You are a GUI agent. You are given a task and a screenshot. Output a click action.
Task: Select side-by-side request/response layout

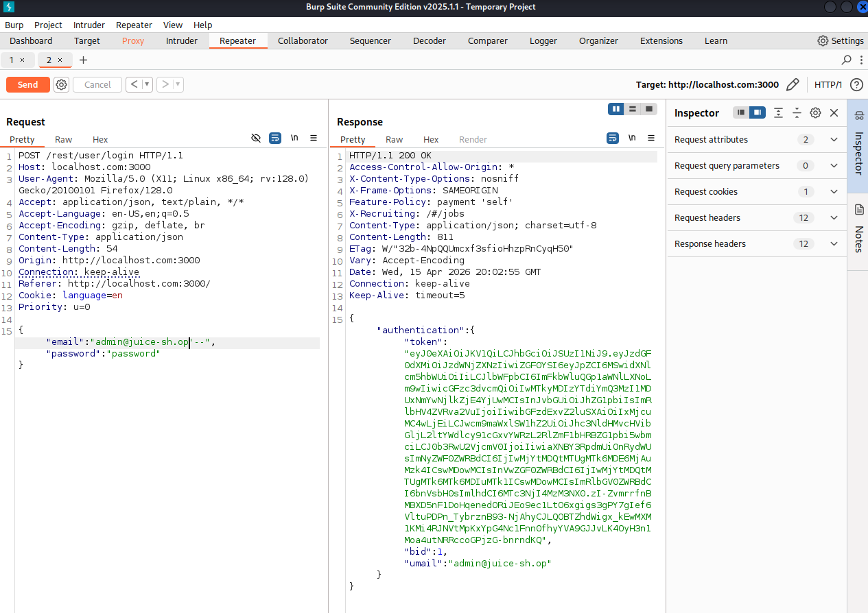point(616,109)
